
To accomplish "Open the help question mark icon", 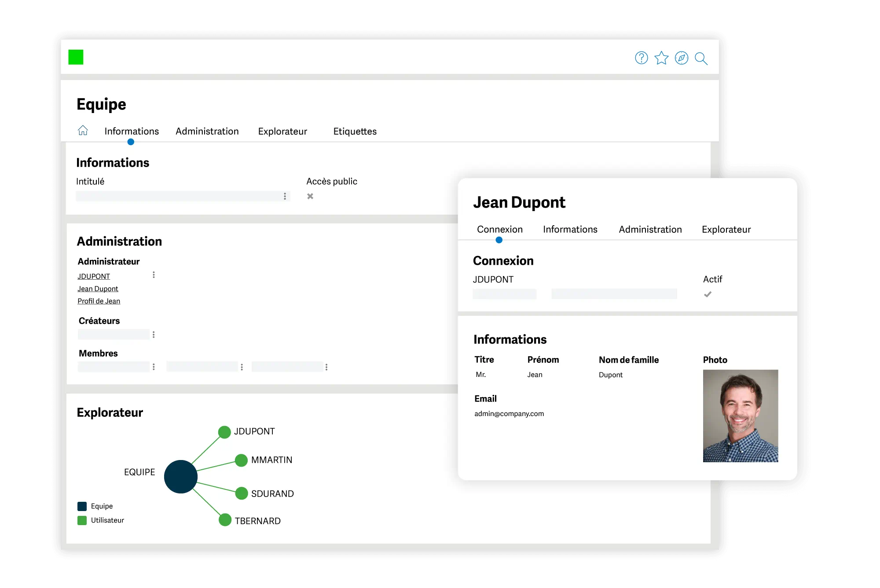I will (641, 58).
